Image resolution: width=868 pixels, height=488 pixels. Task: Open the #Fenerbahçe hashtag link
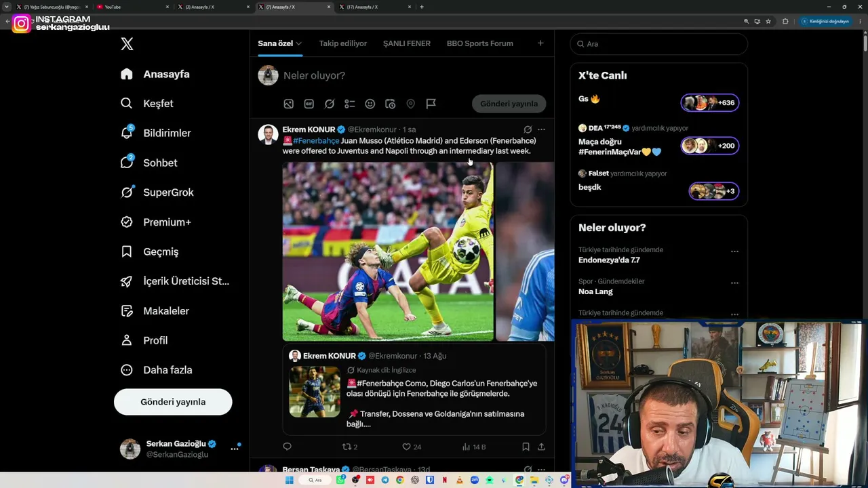[x=316, y=141]
